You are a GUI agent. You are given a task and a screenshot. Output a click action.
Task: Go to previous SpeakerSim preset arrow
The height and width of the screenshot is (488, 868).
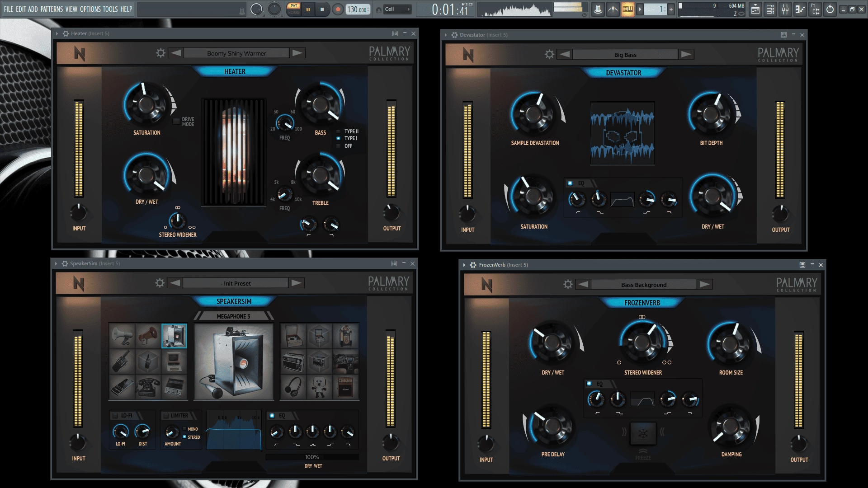[x=175, y=283]
